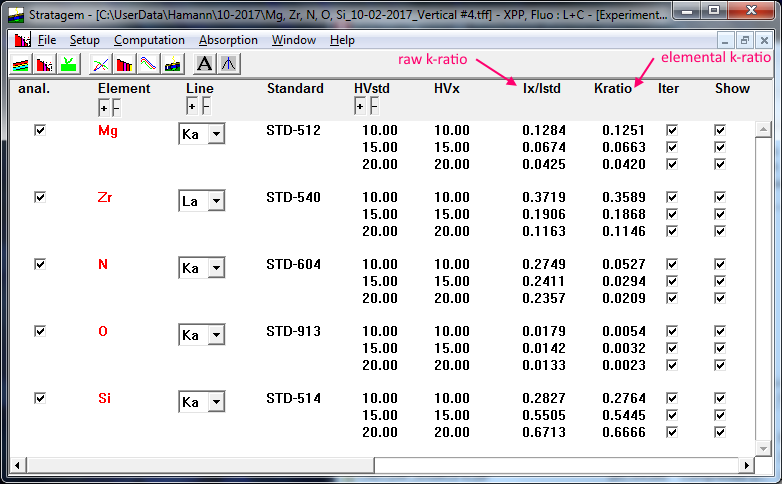Toggle the Iter checkbox for Zr 10.00 row
The width and height of the screenshot is (782, 484).
(x=672, y=198)
